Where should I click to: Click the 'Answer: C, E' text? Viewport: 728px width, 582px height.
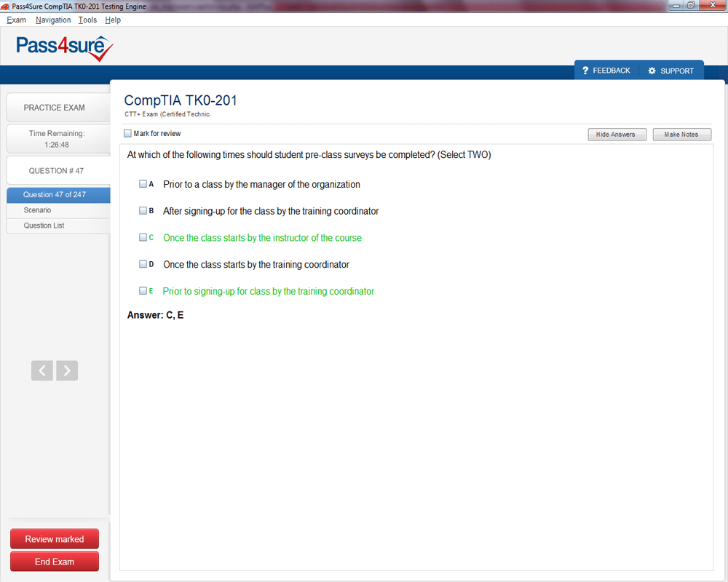[x=156, y=315]
